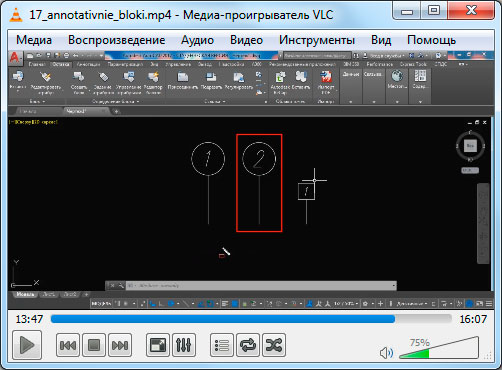Click the Присоединить icon in the ribbon
Viewport: 502px width, 370px height.
pos(183,77)
